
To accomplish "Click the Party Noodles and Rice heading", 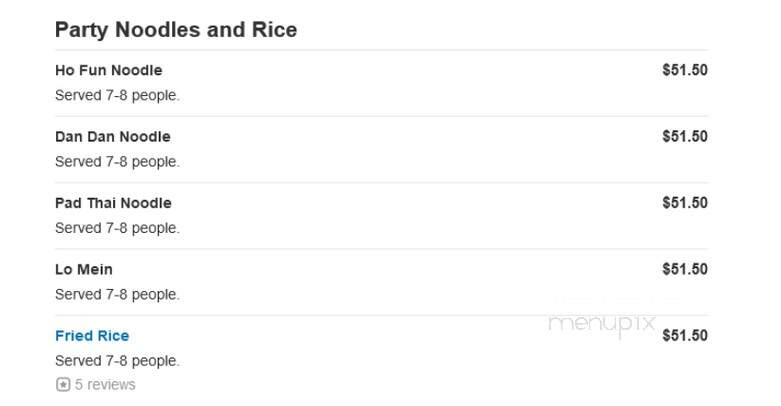I will tap(176, 30).
